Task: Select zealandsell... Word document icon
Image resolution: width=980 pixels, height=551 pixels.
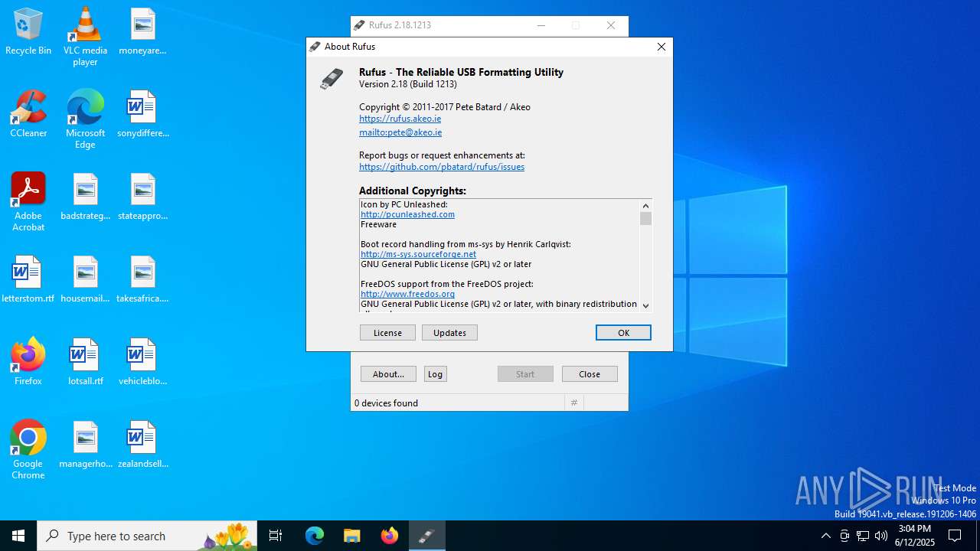Action: [x=142, y=445]
